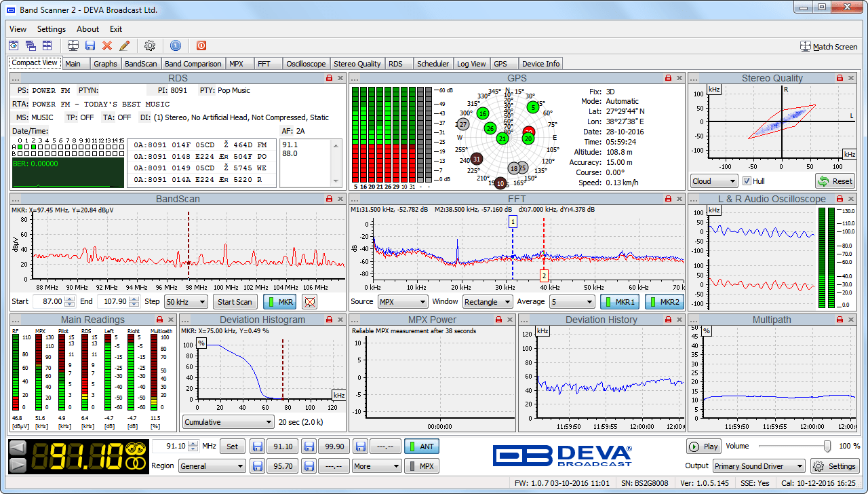Click the MHz tuning frequency field
Viewport: 868px width, 494px height.
176,446
